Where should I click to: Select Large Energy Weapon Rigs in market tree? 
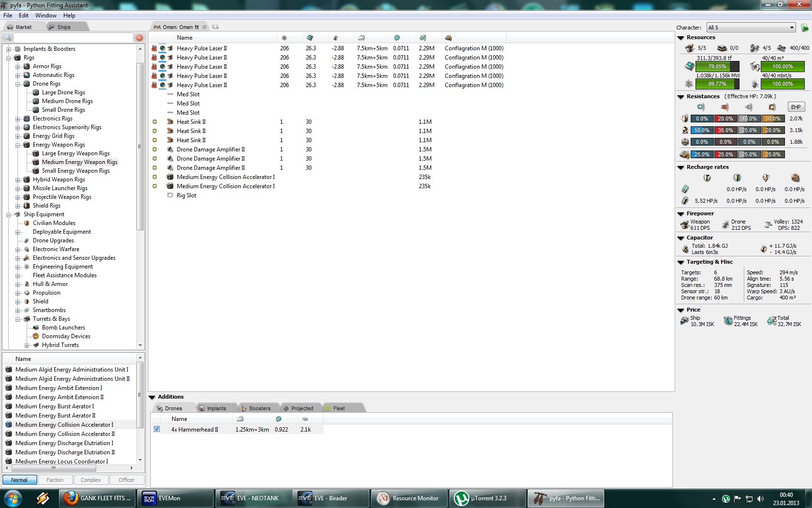click(x=76, y=153)
